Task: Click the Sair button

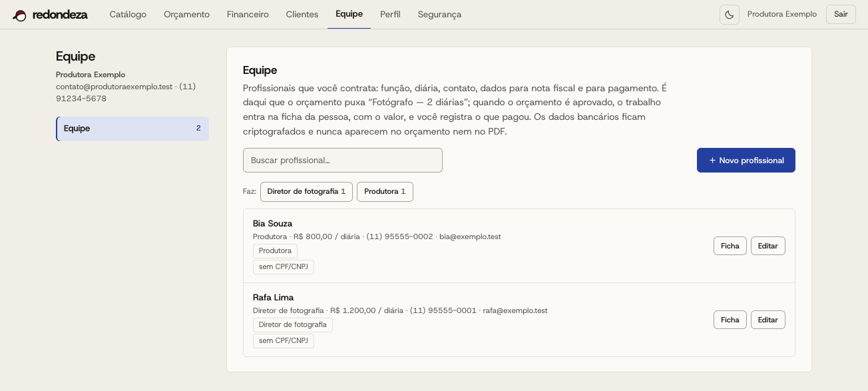Action: tap(841, 15)
